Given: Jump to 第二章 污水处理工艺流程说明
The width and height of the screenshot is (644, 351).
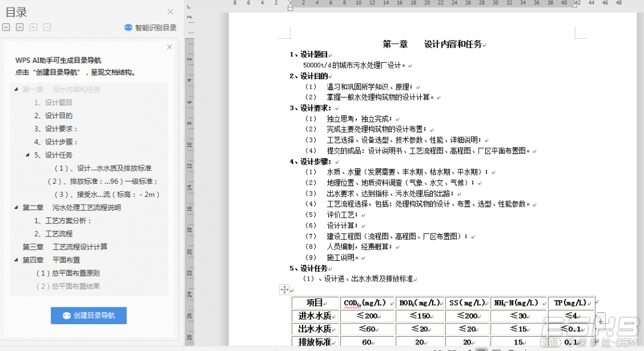Looking at the screenshot, I should point(72,208).
